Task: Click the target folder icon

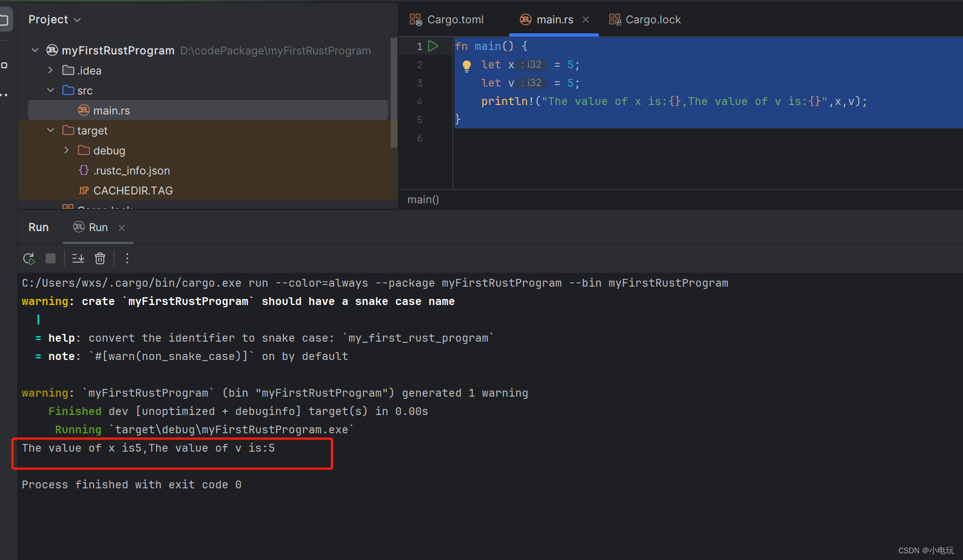Action: pos(68,130)
